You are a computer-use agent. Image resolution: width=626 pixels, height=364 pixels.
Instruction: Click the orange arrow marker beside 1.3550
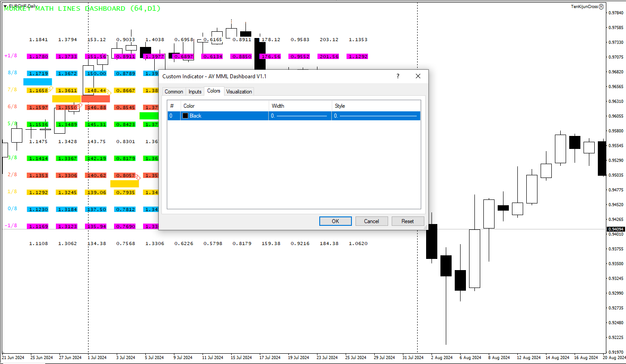click(x=80, y=106)
